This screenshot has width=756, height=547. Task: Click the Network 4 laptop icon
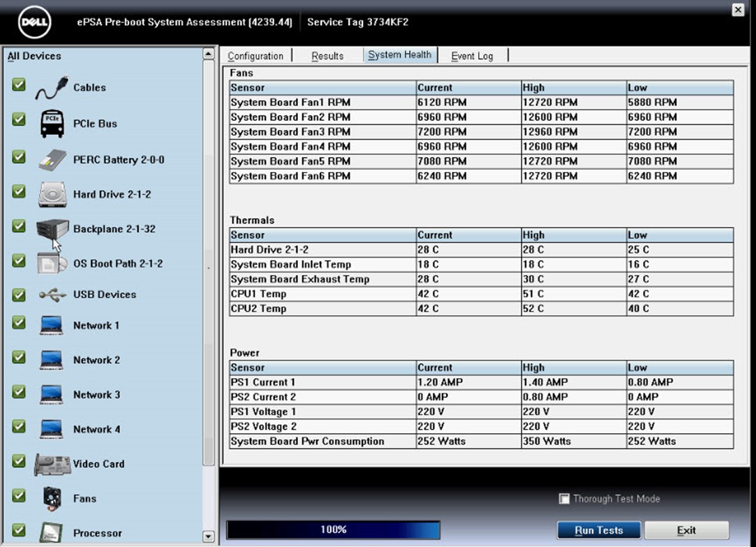pyautogui.click(x=51, y=430)
